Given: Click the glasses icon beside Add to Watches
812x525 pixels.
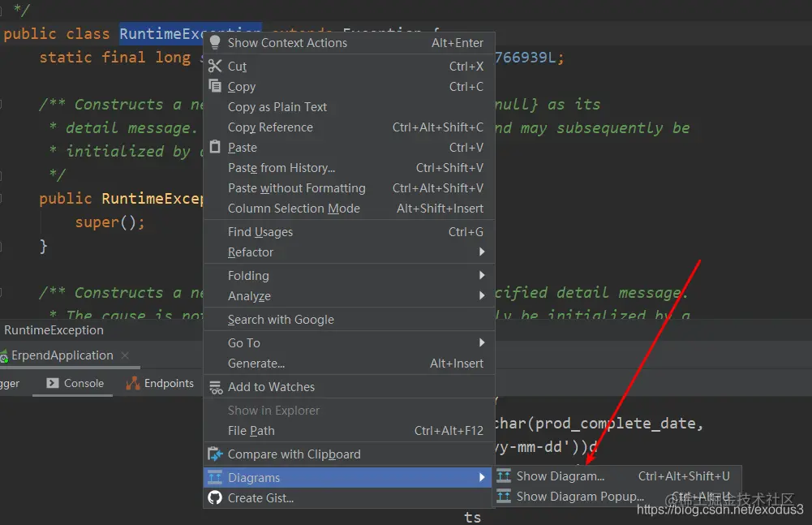Looking at the screenshot, I should (x=216, y=387).
